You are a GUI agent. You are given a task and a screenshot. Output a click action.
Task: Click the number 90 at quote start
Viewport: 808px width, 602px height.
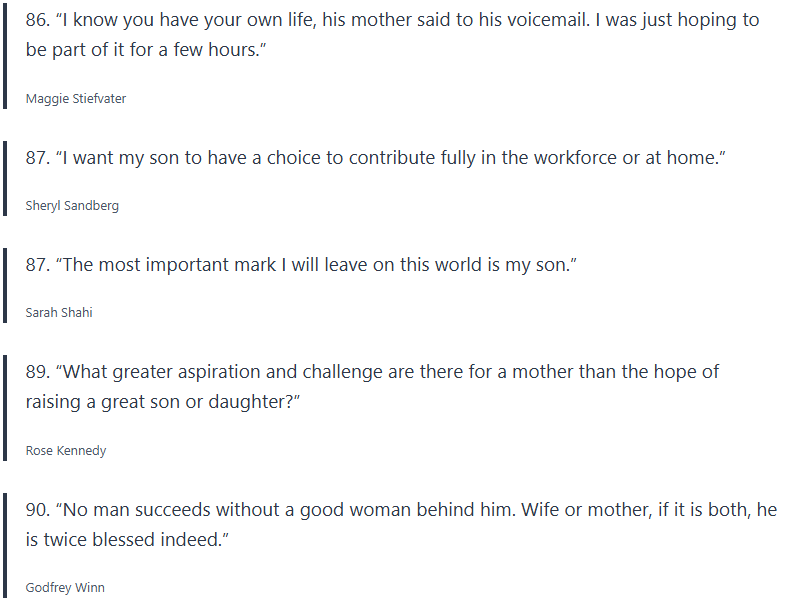pos(37,510)
